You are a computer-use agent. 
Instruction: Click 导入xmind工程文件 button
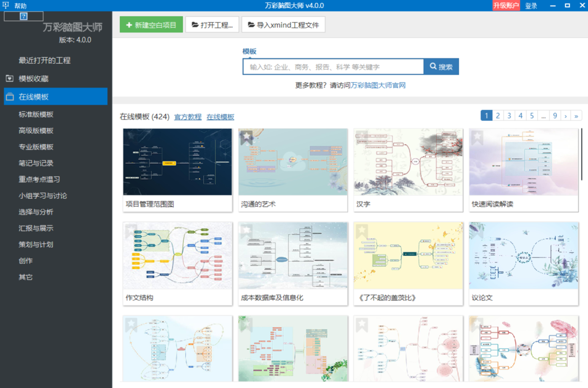coord(283,24)
